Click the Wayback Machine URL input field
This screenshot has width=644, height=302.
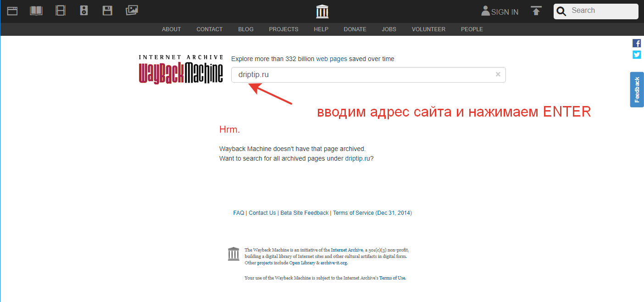pos(362,75)
